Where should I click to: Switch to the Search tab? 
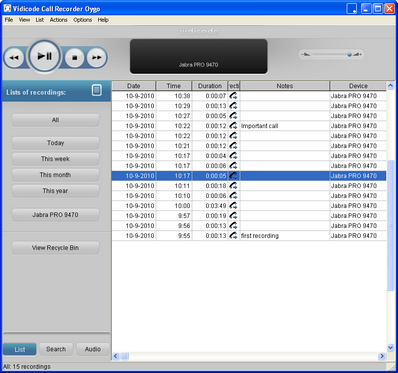56,349
